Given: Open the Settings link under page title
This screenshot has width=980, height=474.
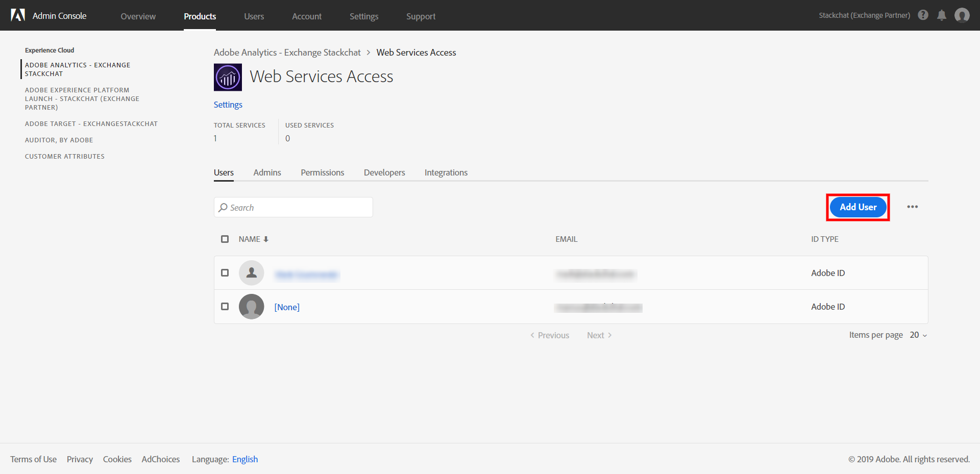Looking at the screenshot, I should point(228,105).
